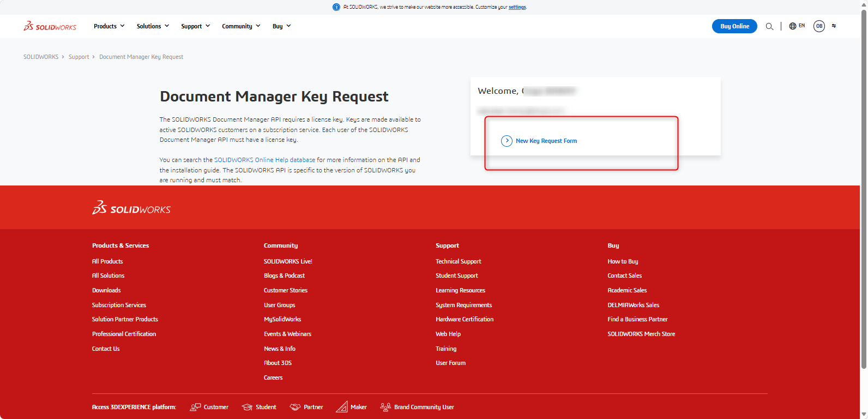Visit Subscription Services

coord(119,305)
